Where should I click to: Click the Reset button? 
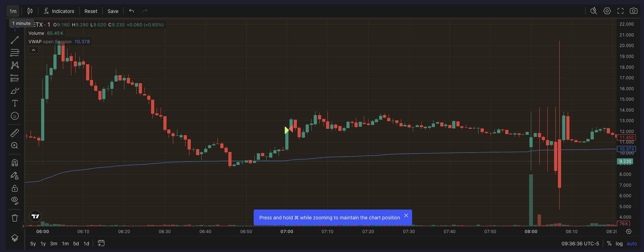tap(91, 11)
